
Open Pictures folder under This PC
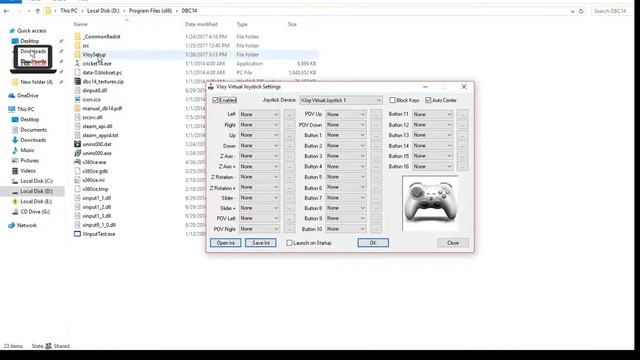coord(29,160)
